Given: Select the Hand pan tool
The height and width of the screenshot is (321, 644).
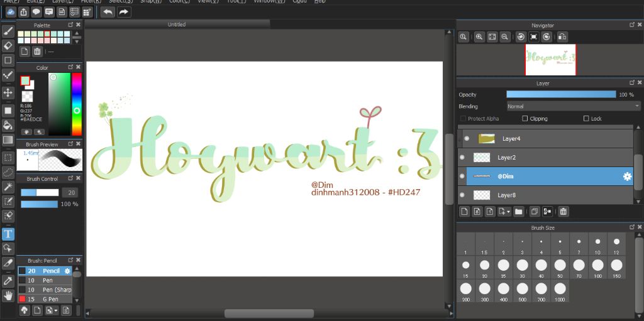Looking at the screenshot, I should (x=8, y=295).
